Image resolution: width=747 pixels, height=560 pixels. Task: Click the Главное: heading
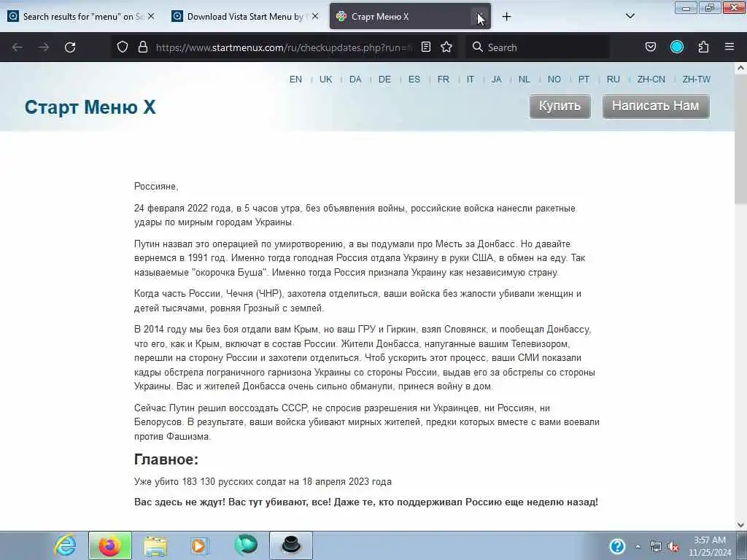166,459
